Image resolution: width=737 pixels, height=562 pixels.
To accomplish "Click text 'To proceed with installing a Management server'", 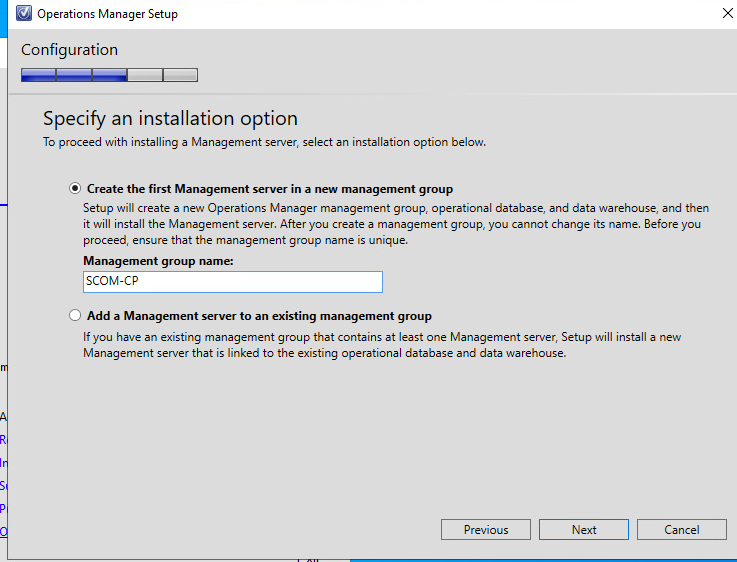I will pyautogui.click(x=170, y=142).
